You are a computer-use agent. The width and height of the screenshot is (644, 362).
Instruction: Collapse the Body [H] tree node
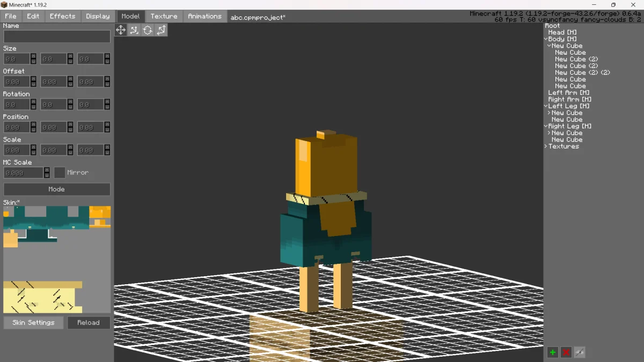[x=546, y=39]
